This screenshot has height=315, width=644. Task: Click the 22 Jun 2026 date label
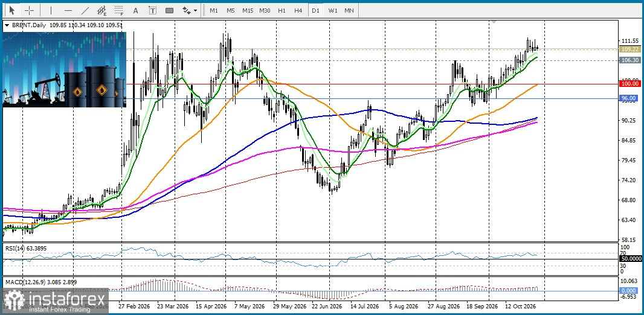[326, 307]
